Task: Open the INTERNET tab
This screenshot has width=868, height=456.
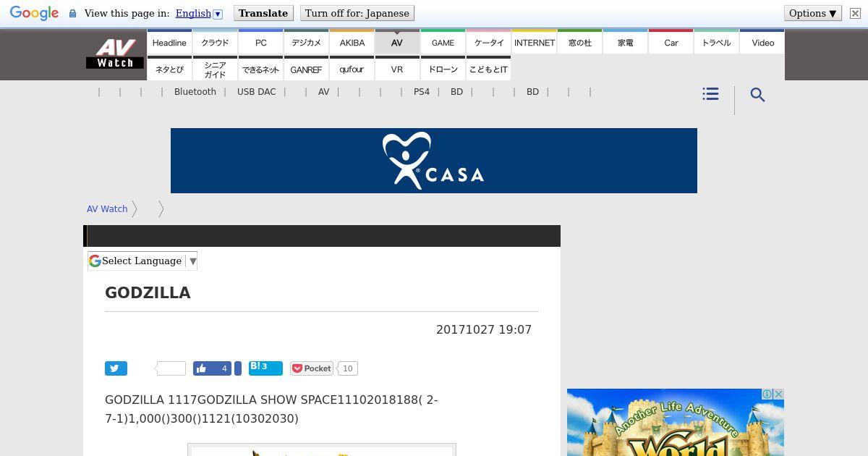Action: click(534, 42)
